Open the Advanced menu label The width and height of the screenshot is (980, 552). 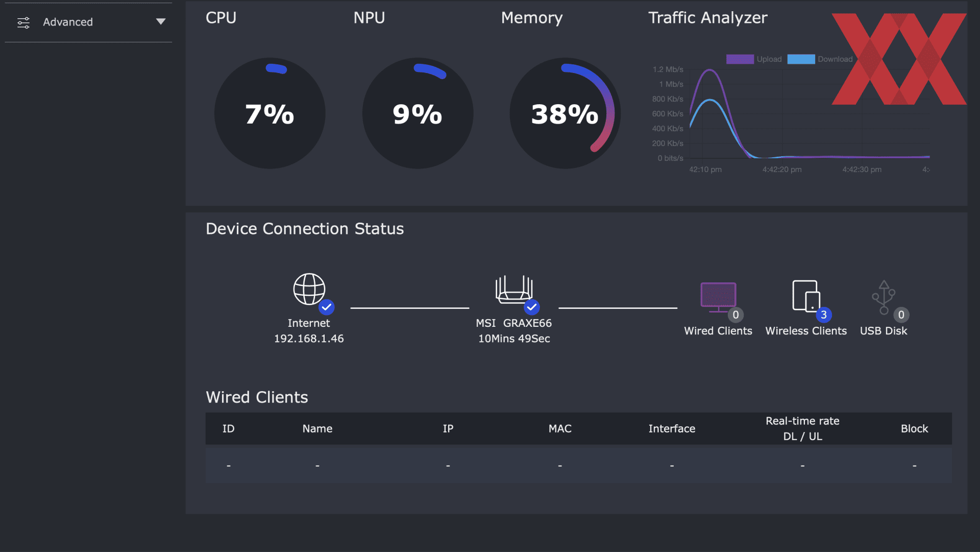click(68, 22)
